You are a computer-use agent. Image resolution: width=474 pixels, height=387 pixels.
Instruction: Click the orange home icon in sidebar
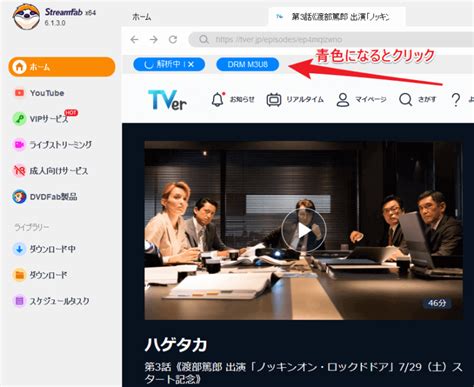click(19, 67)
